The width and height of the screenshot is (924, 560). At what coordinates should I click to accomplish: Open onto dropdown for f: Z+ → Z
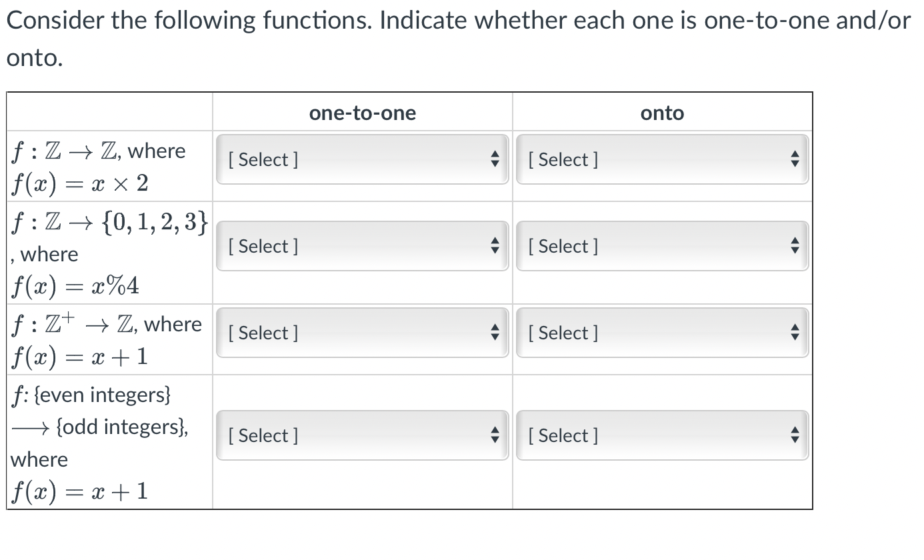tap(662, 333)
